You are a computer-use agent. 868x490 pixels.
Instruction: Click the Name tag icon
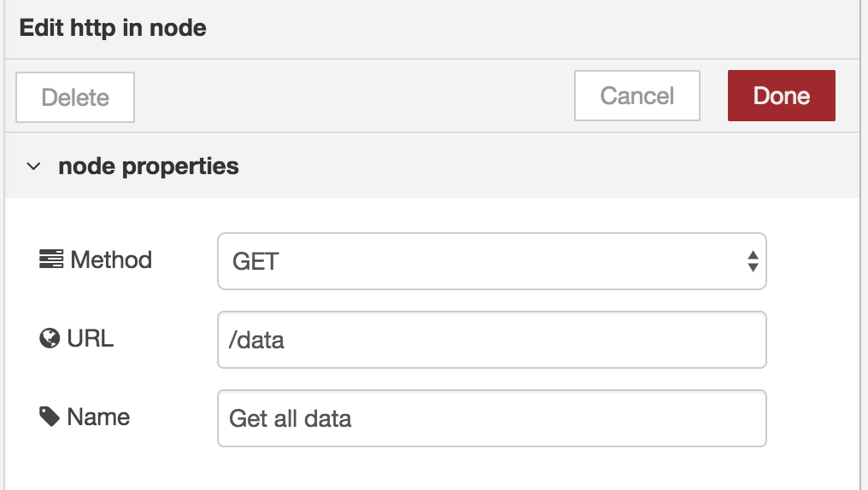pos(50,417)
